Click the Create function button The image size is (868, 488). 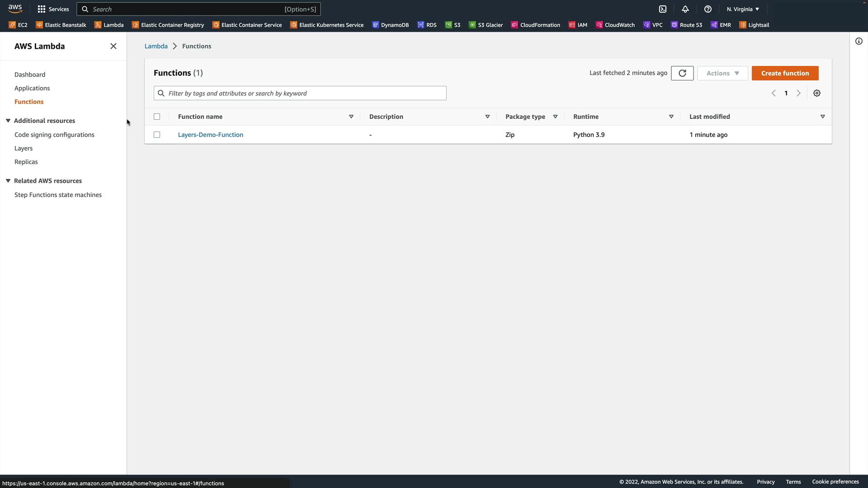(x=785, y=73)
